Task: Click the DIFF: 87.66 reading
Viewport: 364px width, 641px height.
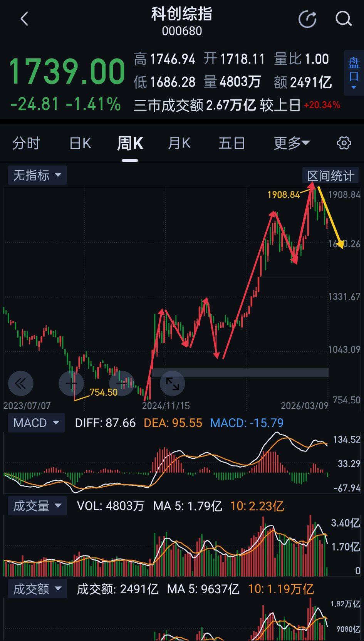Action: (x=105, y=423)
